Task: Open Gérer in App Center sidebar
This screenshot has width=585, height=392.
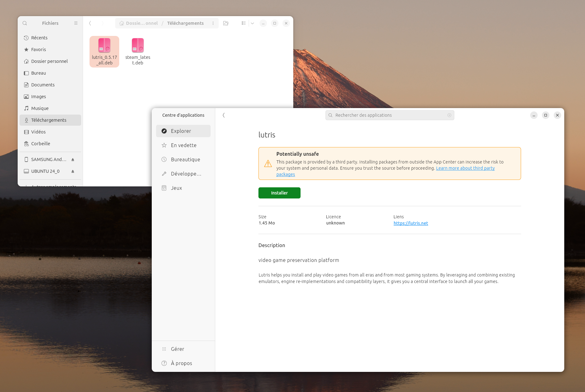Action: 183,349
